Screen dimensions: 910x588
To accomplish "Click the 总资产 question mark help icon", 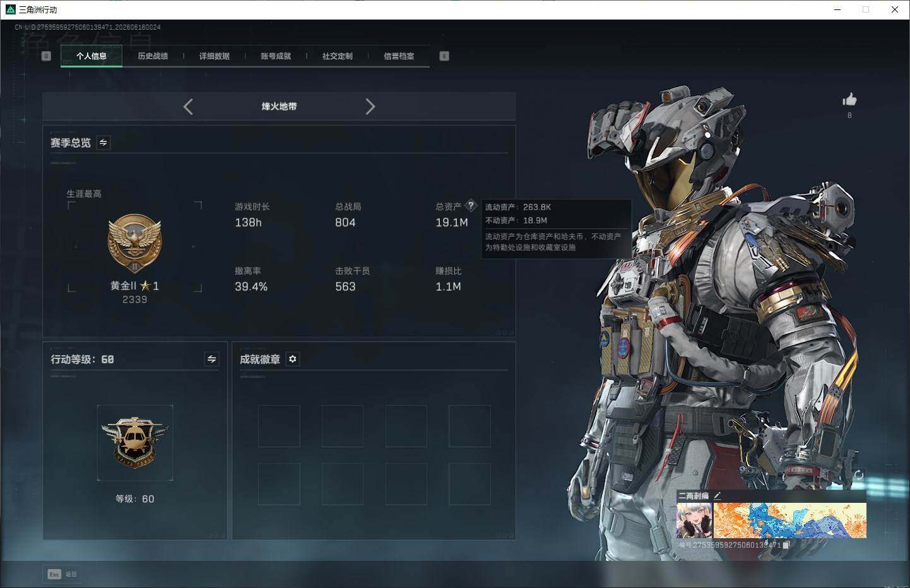I will click(471, 206).
